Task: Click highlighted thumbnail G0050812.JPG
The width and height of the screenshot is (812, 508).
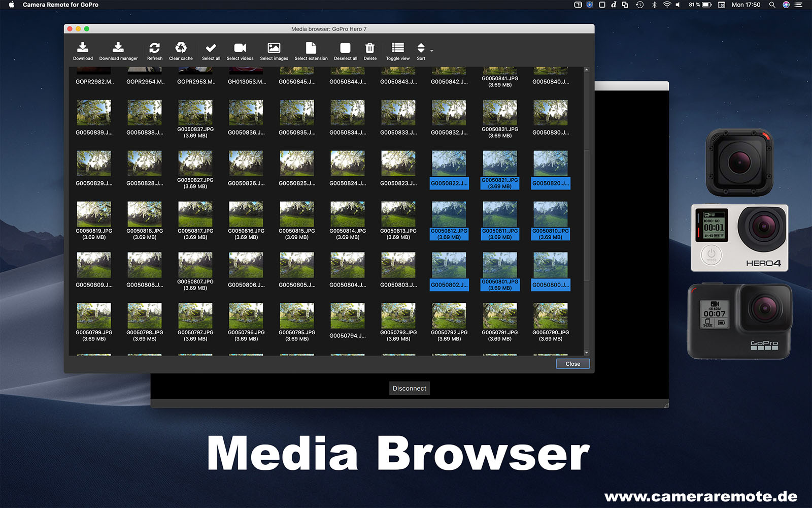Action: click(449, 214)
